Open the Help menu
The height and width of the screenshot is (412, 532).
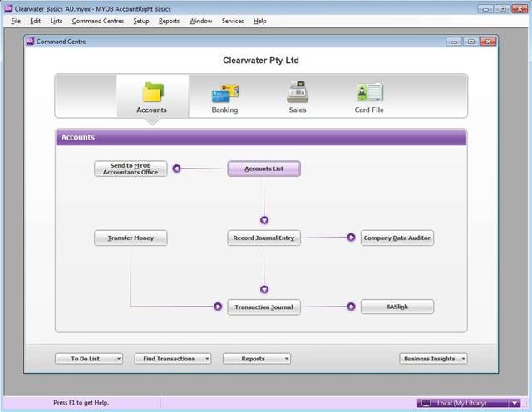(x=259, y=21)
